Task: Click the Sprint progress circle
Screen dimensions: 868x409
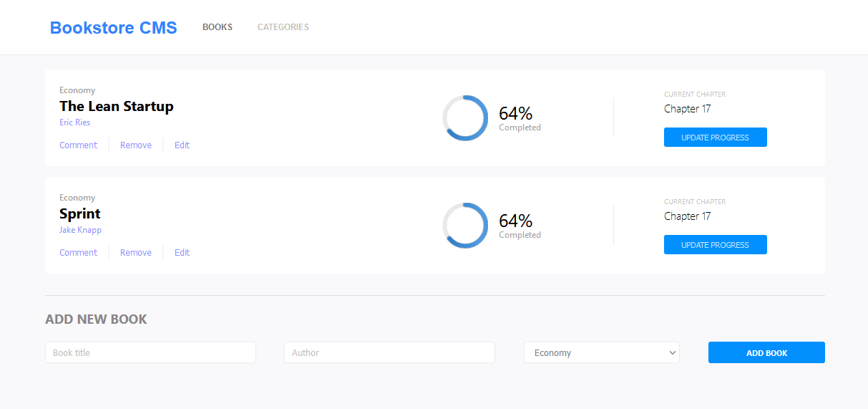Action: [x=465, y=226]
